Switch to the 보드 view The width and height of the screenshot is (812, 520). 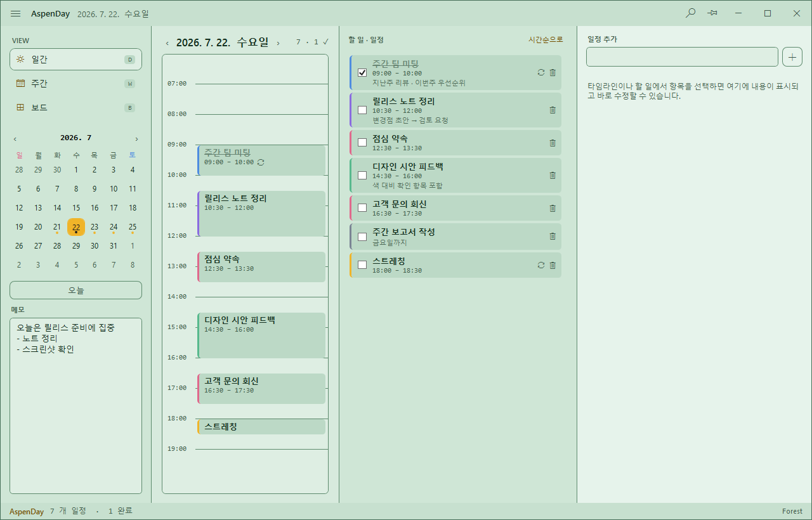click(x=75, y=107)
